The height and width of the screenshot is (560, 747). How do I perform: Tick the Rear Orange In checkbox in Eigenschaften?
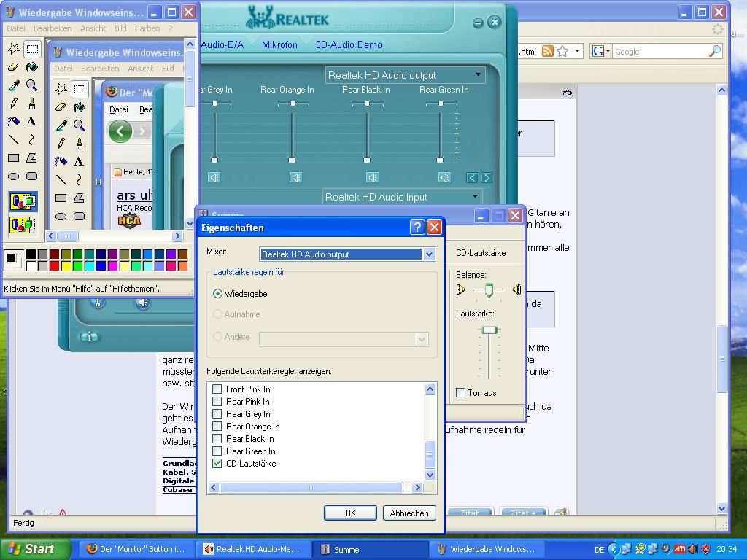pos(217,426)
